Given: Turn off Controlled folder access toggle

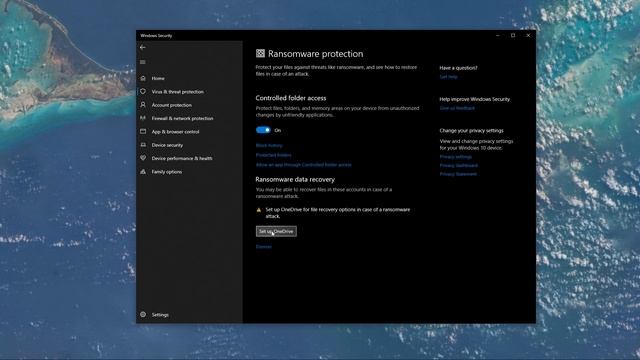Looking at the screenshot, I should click(x=263, y=130).
